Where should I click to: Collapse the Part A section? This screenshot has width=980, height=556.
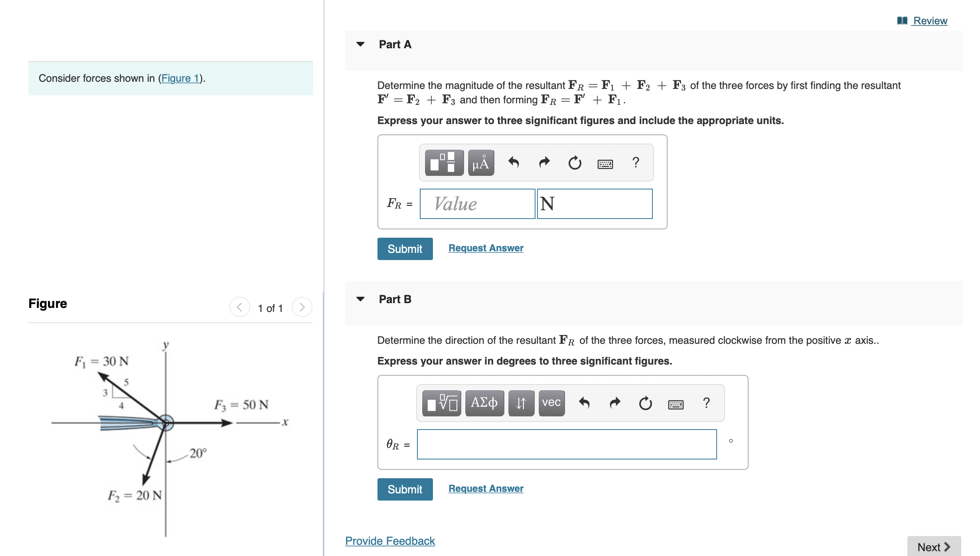click(360, 44)
